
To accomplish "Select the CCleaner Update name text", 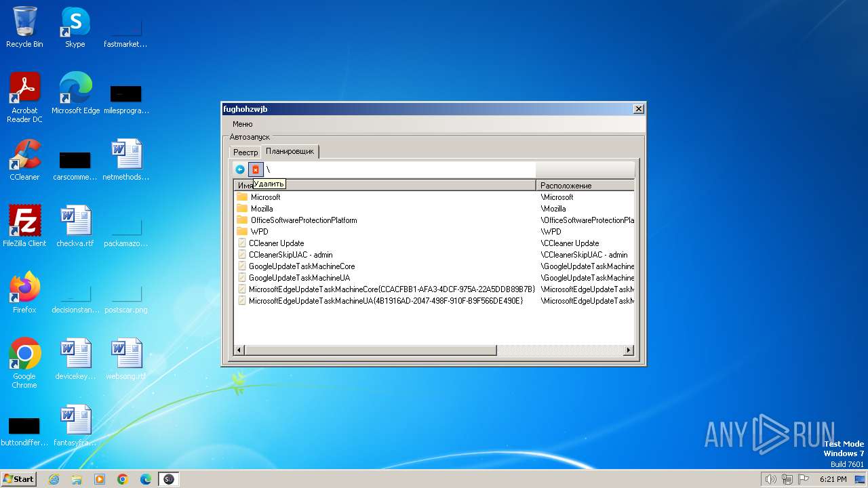I will point(277,243).
